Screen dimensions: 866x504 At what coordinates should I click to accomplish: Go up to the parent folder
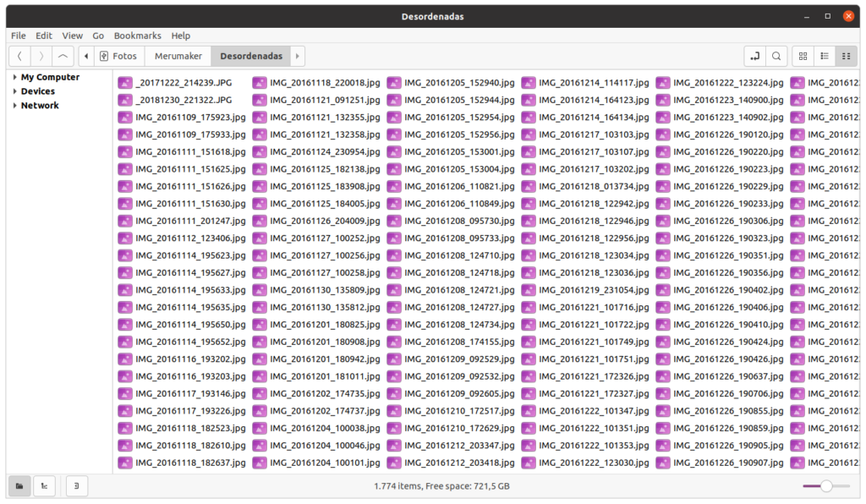coord(63,57)
